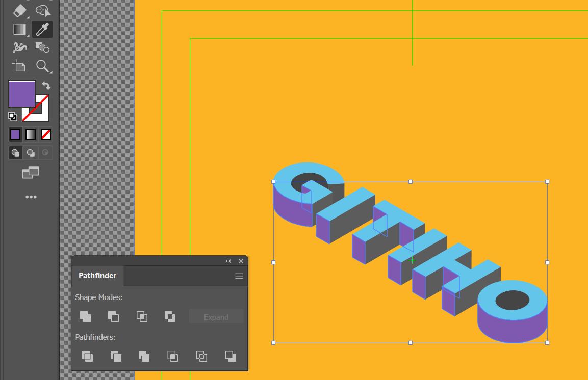The image size is (588, 380).
Task: Apply the Minus Front shape mode
Action: coord(113,316)
